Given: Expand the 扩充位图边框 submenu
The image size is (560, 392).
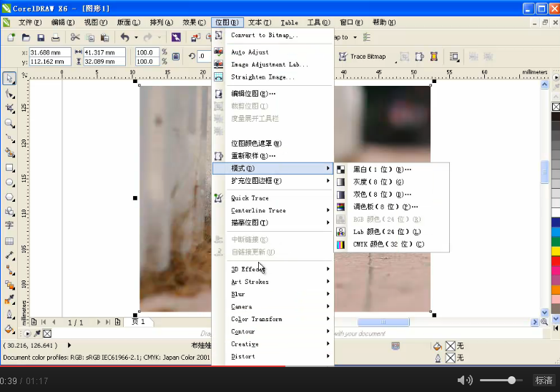Looking at the screenshot, I should click(x=273, y=181).
